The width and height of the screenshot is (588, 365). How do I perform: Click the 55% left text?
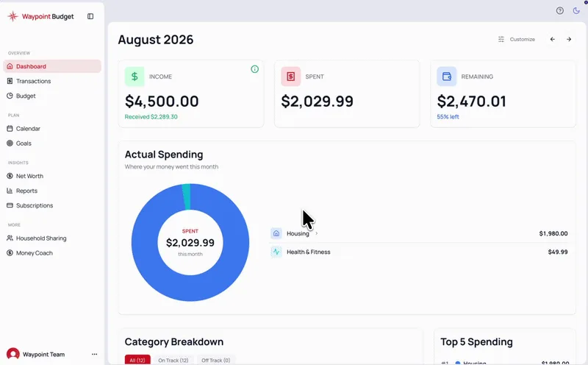click(448, 117)
